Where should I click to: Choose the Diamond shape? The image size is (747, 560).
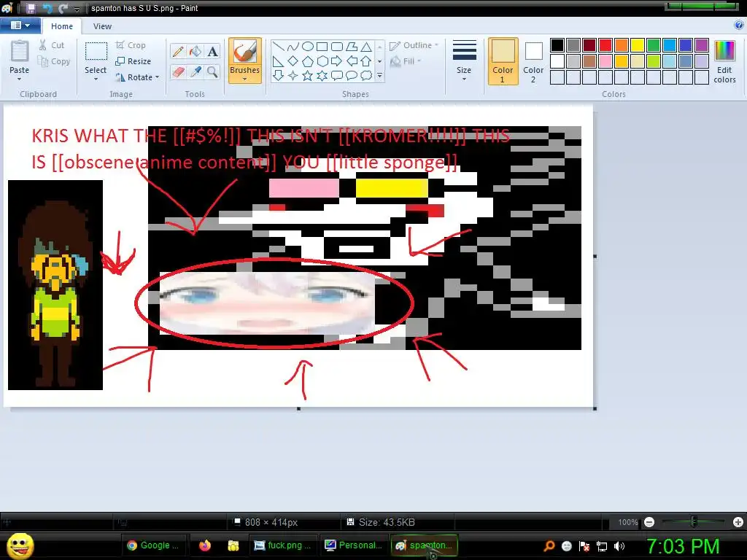point(293,61)
